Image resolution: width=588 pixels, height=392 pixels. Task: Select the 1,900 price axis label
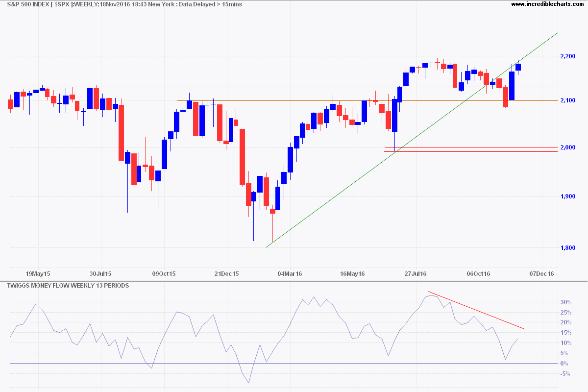(569, 196)
